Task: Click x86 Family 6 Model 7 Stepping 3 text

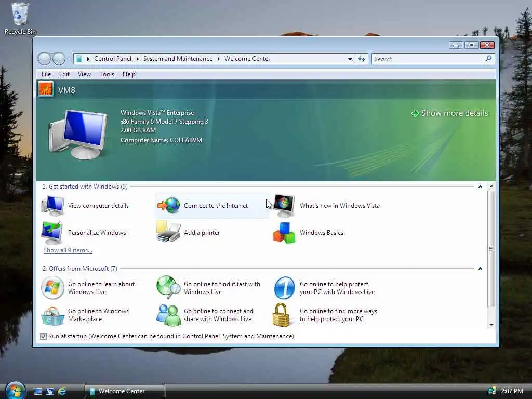Action: [x=164, y=122]
